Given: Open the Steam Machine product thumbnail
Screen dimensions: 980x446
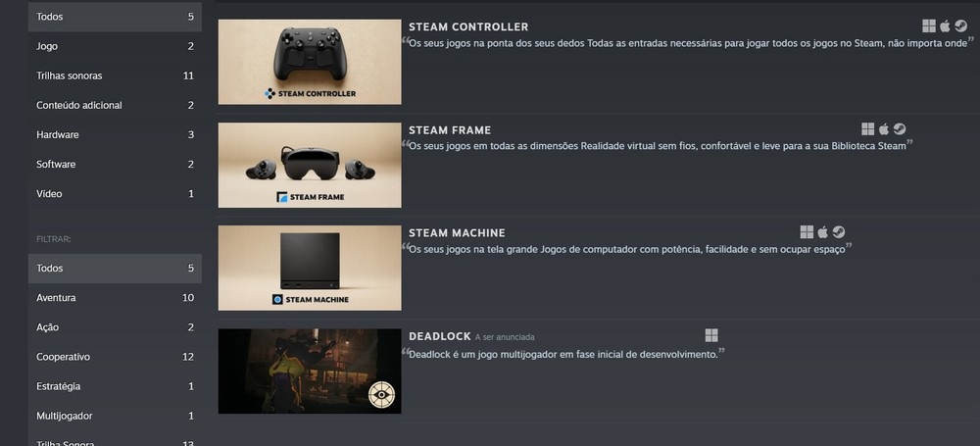Looking at the screenshot, I should 310,268.
